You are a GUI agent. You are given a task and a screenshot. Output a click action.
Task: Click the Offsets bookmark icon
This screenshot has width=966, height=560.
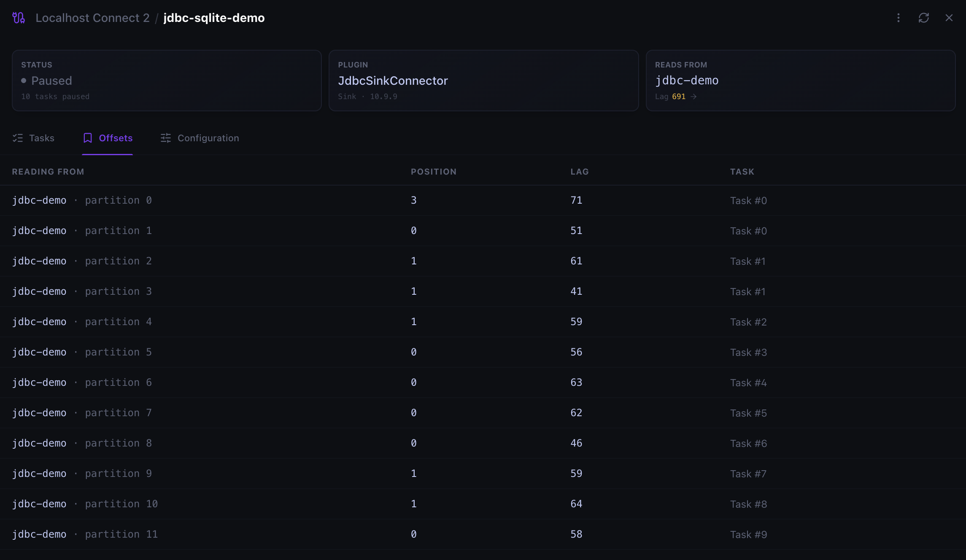tap(88, 138)
